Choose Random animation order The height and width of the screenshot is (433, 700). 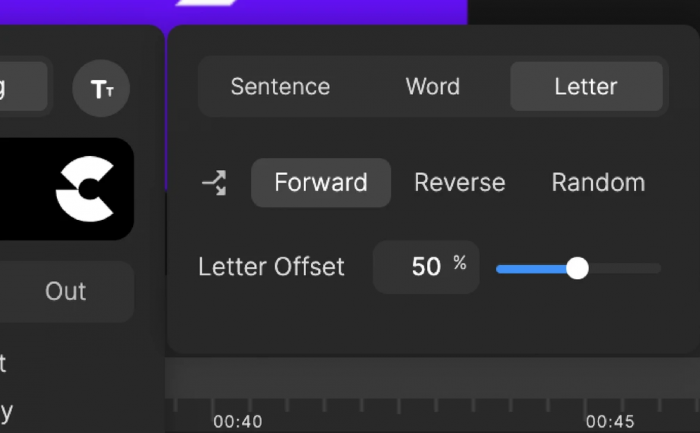point(598,183)
